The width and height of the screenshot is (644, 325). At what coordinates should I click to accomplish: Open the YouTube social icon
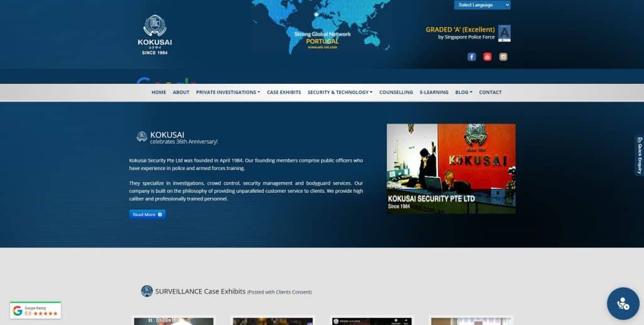pos(487,57)
